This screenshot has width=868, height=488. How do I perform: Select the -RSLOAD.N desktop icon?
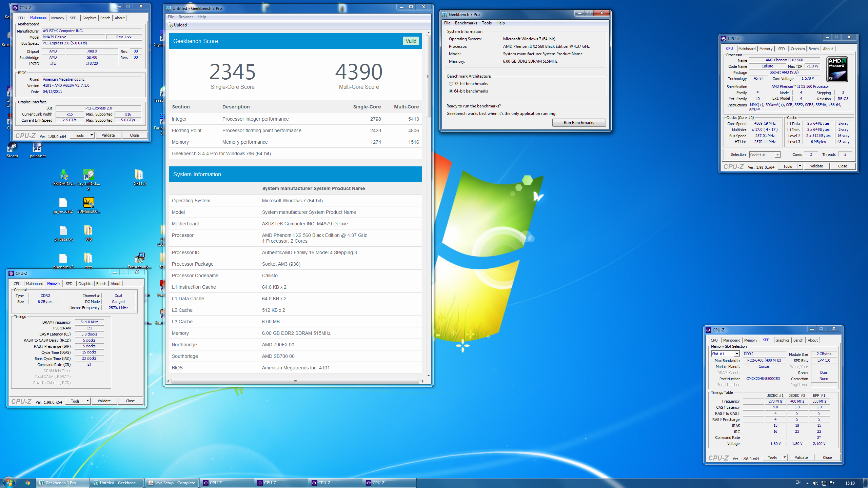[63, 178]
